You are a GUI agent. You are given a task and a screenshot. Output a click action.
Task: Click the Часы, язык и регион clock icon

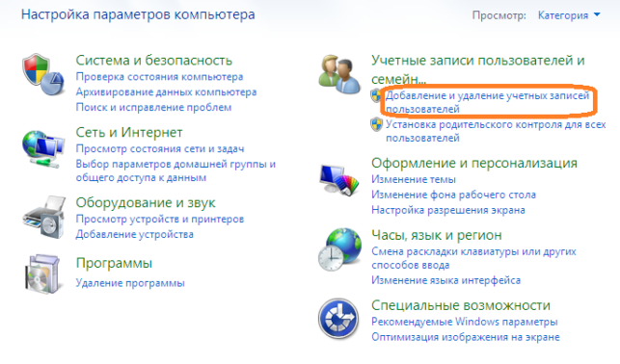point(339,249)
